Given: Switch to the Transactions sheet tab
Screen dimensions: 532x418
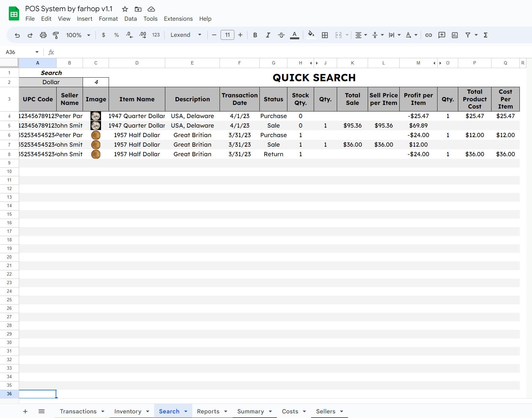Looking at the screenshot, I should pos(78,411).
